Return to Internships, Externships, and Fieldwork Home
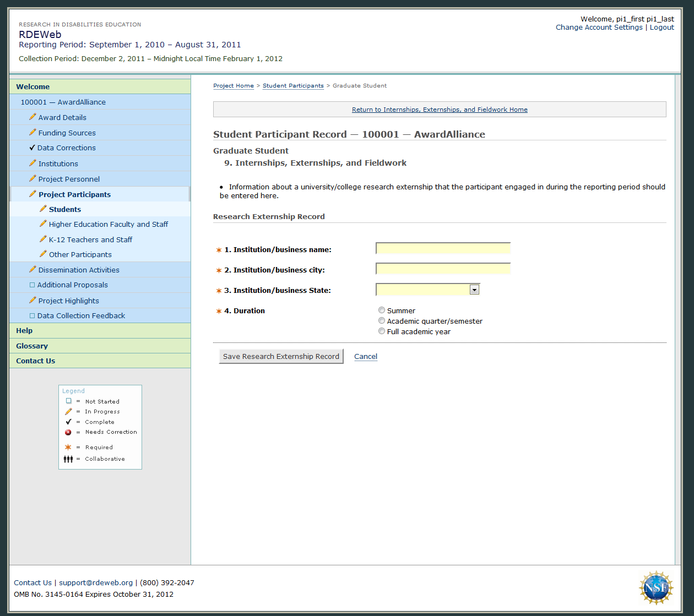This screenshot has height=616, width=694. (x=440, y=110)
